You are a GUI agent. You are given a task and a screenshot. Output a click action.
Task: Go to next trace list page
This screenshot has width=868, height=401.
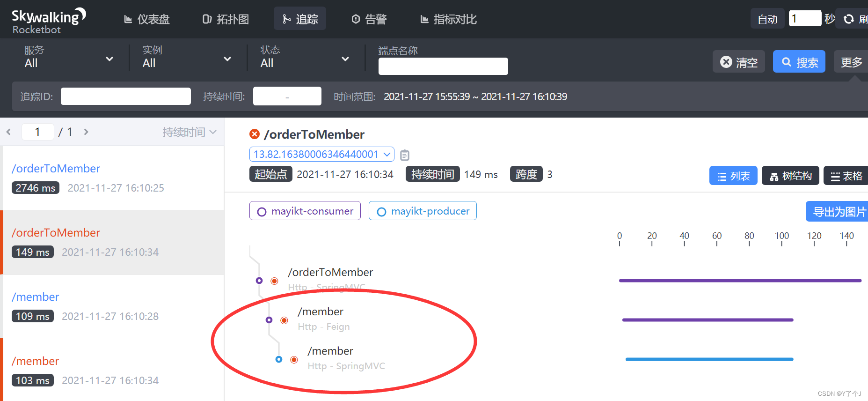(x=86, y=132)
